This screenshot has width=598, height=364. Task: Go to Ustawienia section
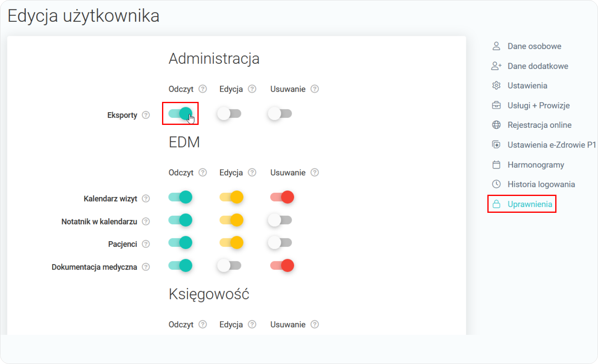(x=527, y=85)
